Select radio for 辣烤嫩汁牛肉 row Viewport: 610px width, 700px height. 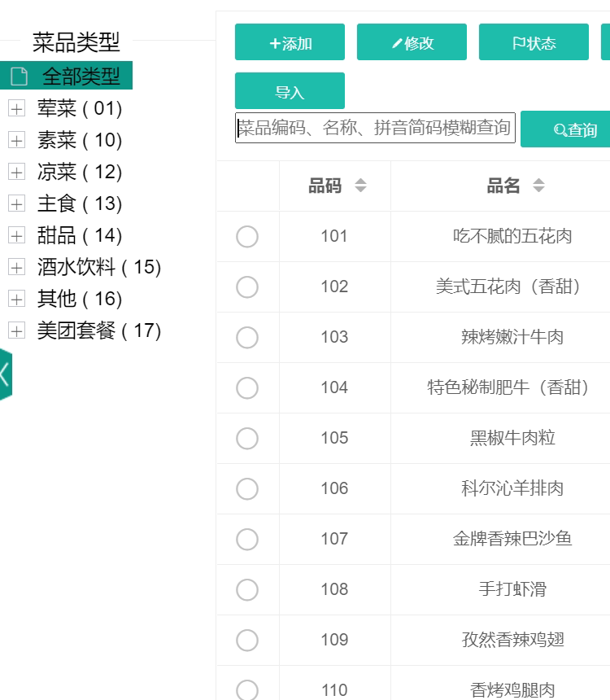coord(247,338)
